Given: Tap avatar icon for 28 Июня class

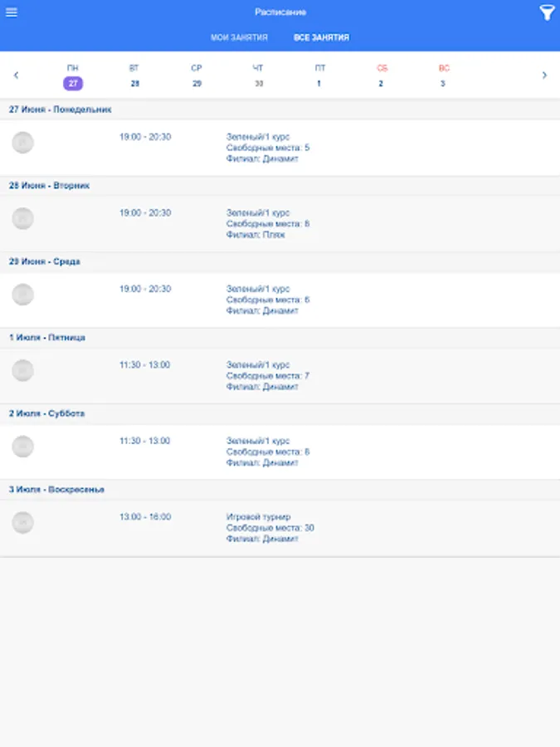Looking at the screenshot, I should [x=23, y=218].
